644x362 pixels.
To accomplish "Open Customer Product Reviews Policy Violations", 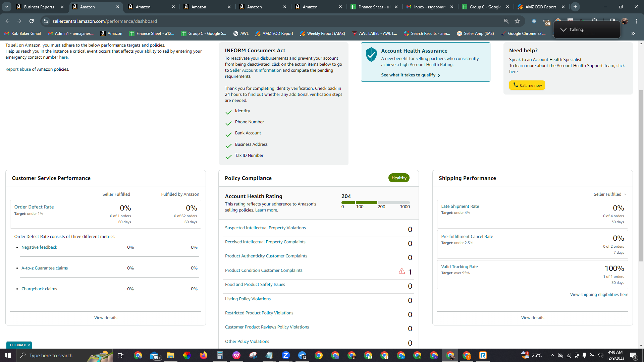I will 267,327.
